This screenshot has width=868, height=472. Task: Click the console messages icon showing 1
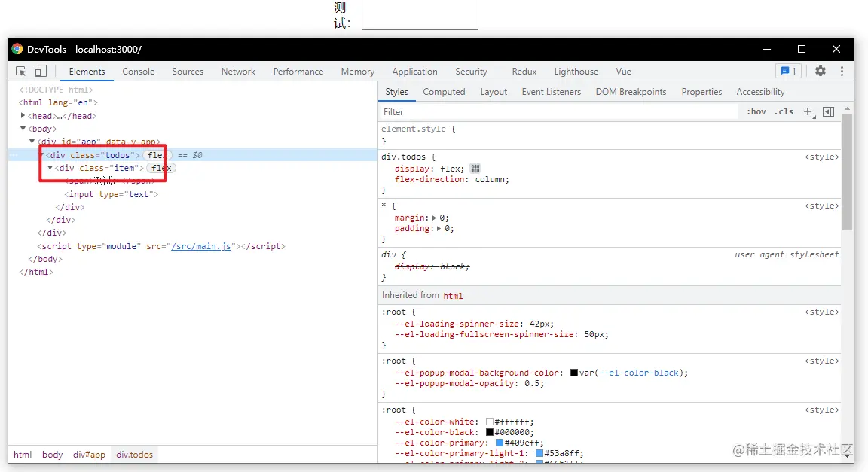tap(786, 71)
